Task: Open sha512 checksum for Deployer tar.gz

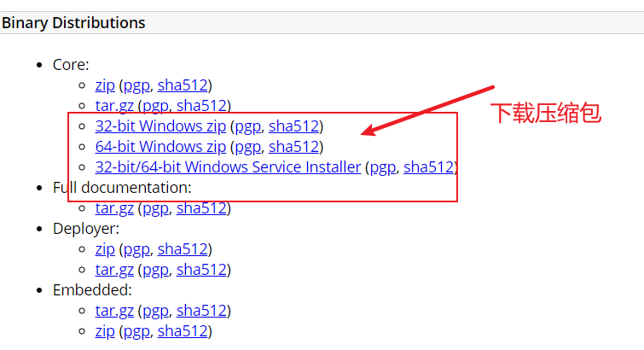Action: 201,270
